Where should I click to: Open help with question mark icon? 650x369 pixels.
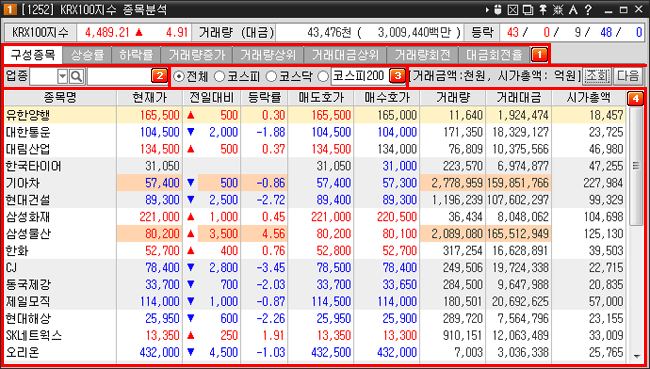(x=588, y=10)
